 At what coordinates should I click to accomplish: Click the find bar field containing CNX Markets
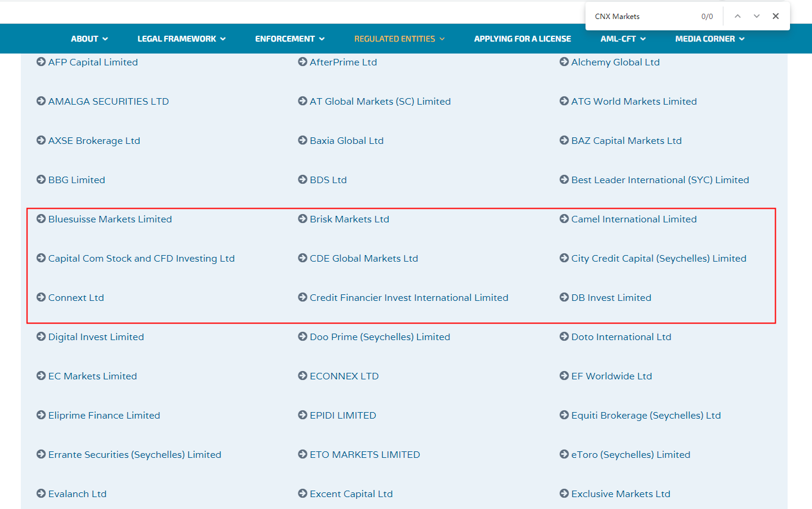pyautogui.click(x=642, y=17)
